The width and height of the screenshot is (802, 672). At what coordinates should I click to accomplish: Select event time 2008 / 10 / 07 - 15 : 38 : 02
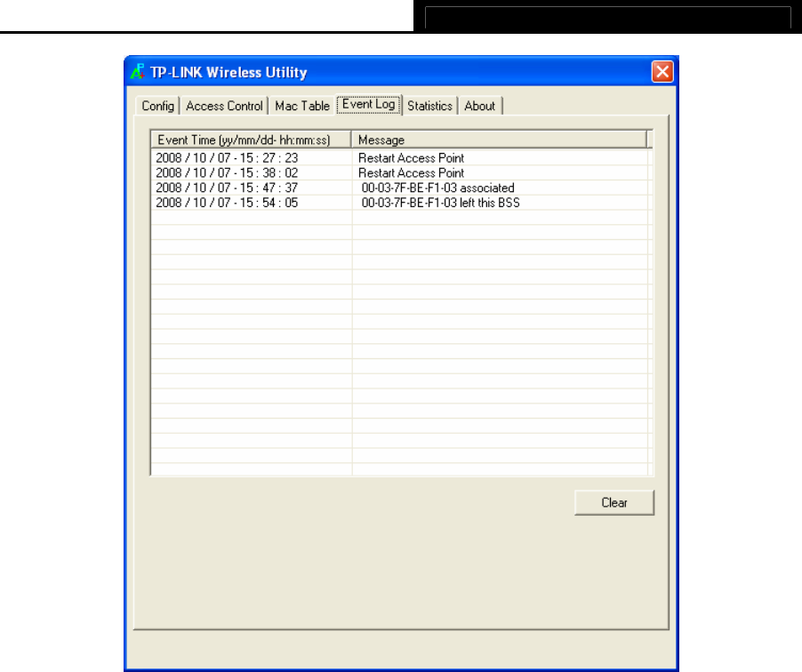pyautogui.click(x=227, y=172)
